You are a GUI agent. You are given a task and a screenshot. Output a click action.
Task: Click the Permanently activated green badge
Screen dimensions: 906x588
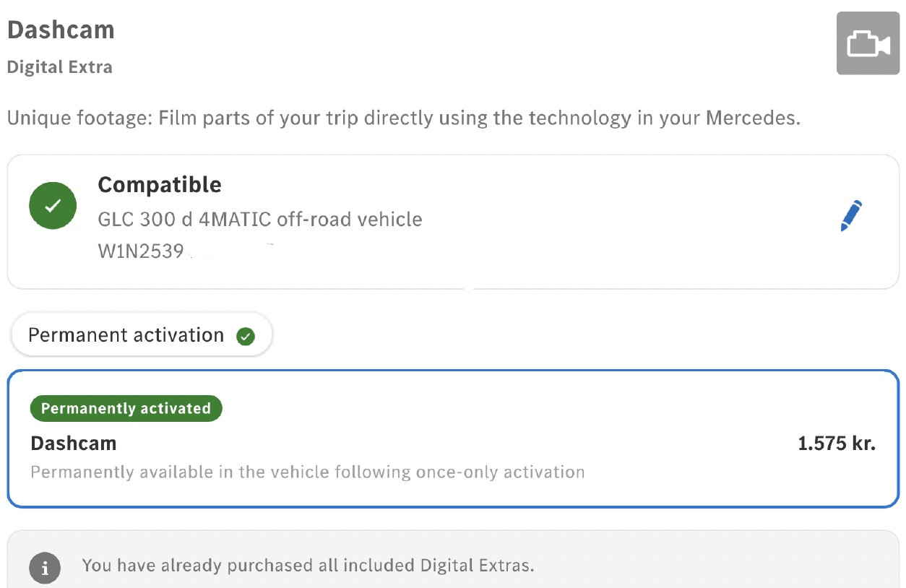coord(126,409)
